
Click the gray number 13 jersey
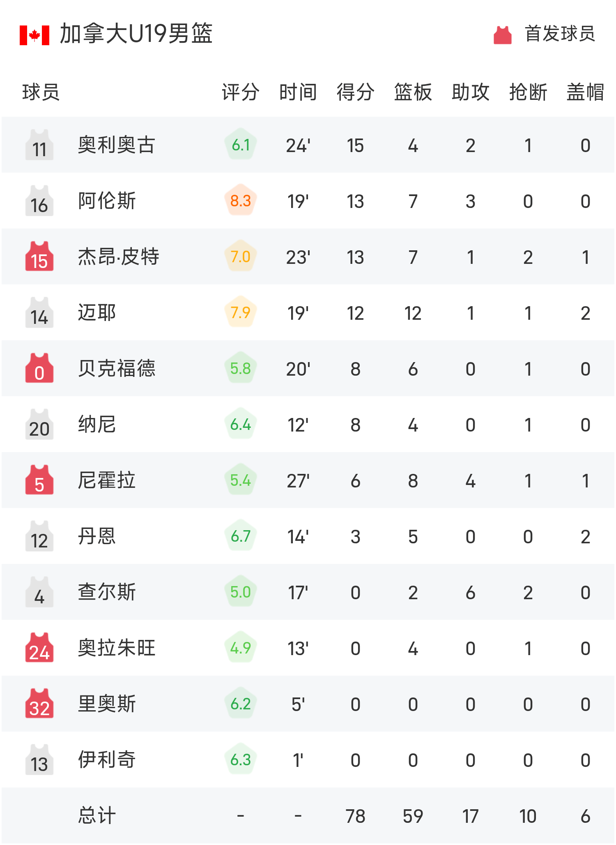(39, 760)
